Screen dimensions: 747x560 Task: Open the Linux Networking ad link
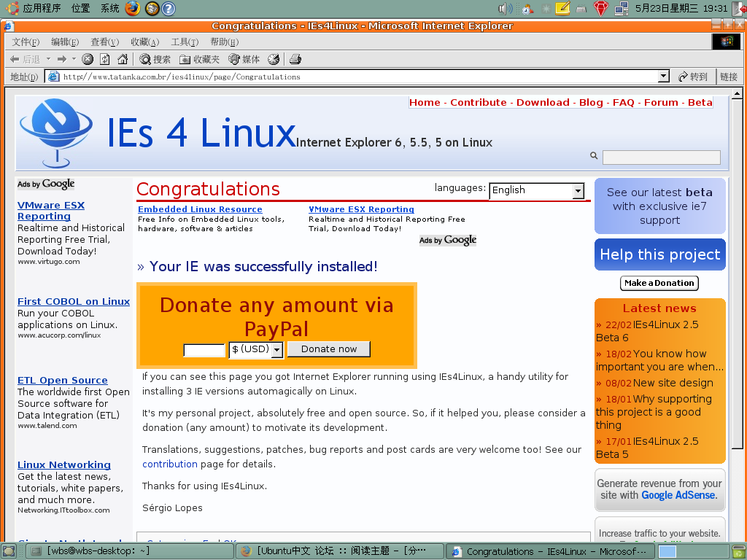[x=64, y=464]
